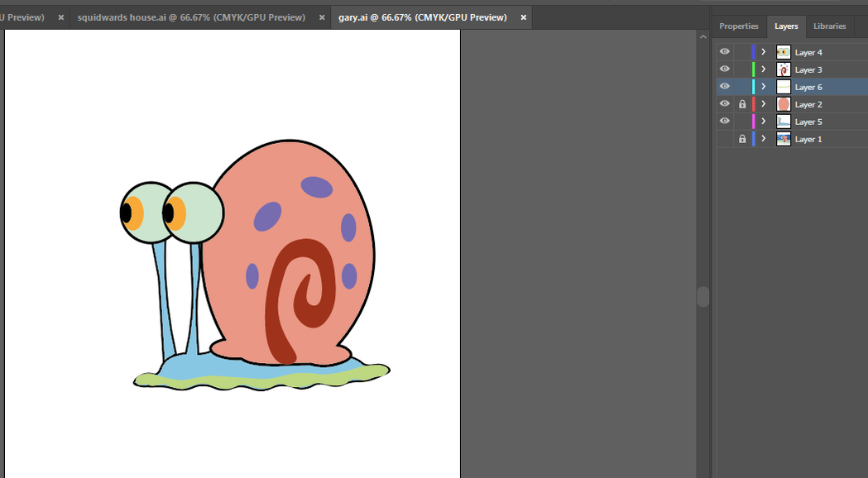Expand Layer 5 in the Layers panel
The width and height of the screenshot is (868, 478).
click(x=764, y=122)
